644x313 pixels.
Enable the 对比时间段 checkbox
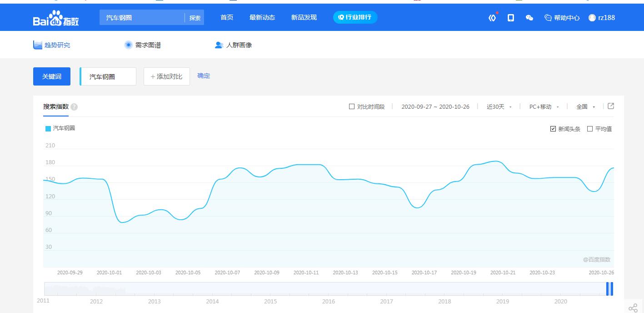click(352, 106)
